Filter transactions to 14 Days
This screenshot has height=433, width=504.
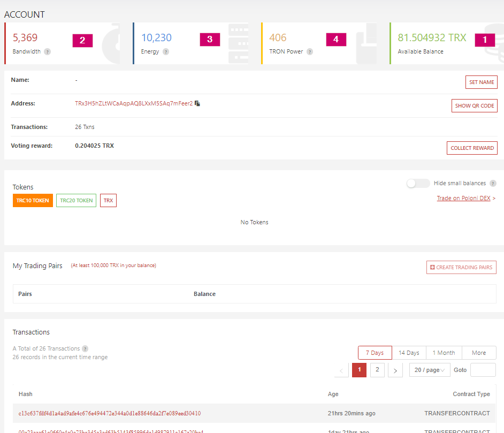[409, 353]
